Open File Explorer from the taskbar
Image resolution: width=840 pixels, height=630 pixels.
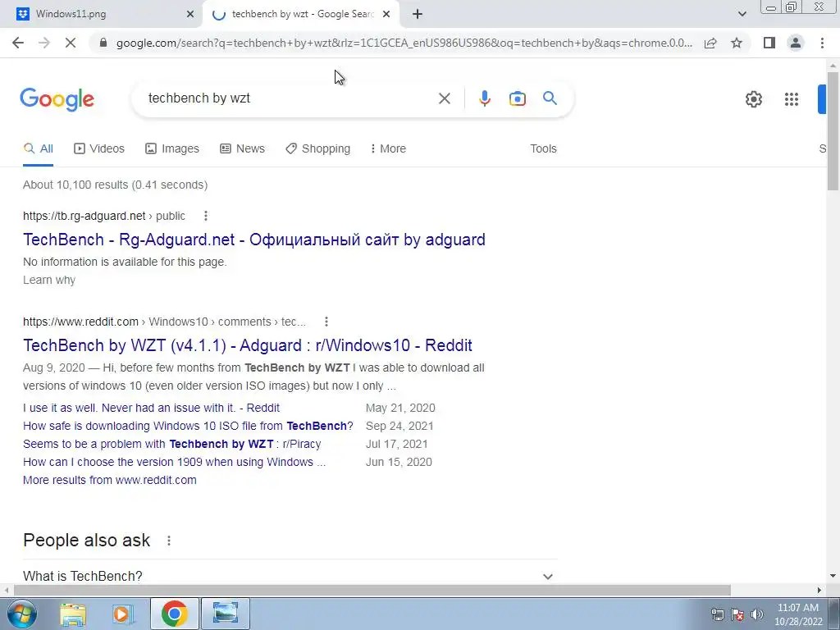[73, 614]
